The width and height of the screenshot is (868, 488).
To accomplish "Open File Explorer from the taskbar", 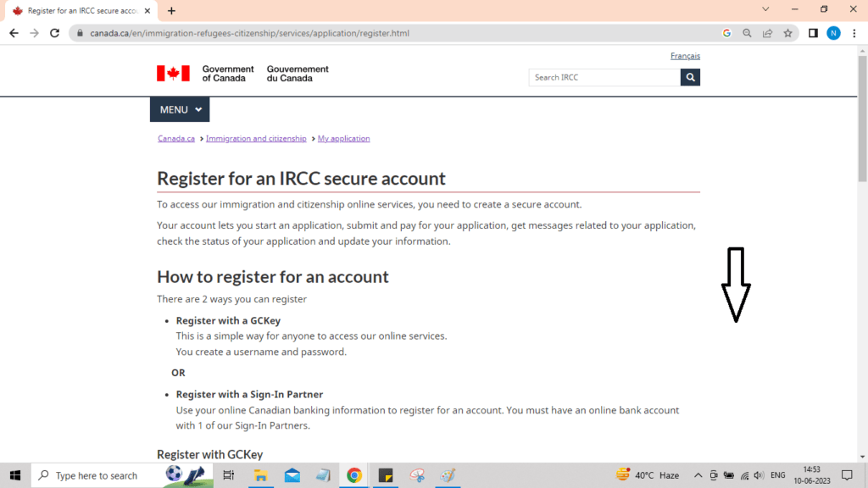I will pyautogui.click(x=261, y=475).
